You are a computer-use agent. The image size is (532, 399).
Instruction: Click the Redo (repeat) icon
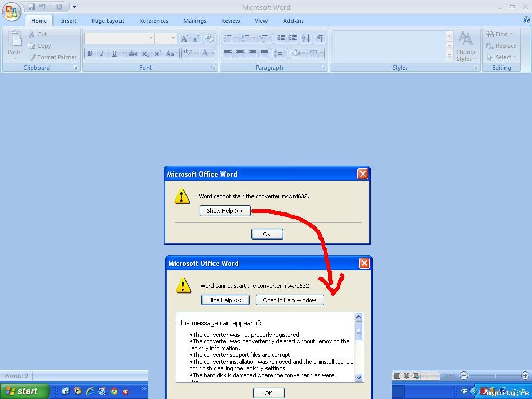59,7
